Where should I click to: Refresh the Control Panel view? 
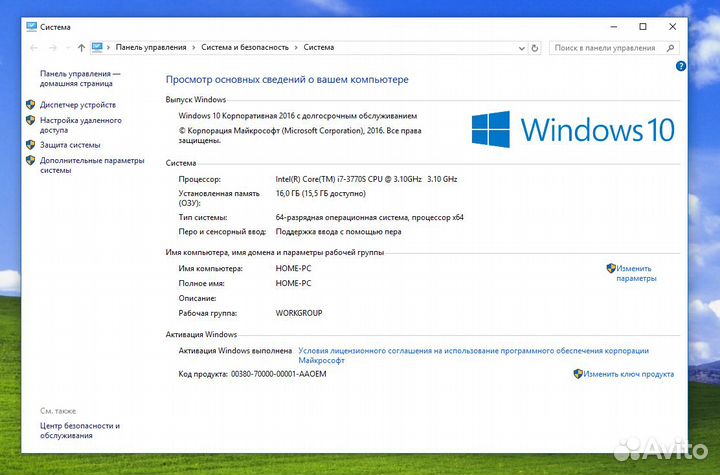pos(534,48)
